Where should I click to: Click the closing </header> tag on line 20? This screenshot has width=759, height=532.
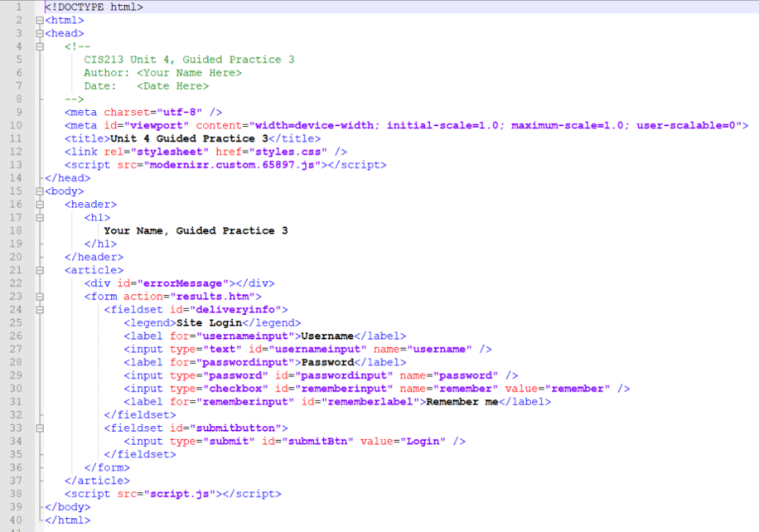point(94,257)
